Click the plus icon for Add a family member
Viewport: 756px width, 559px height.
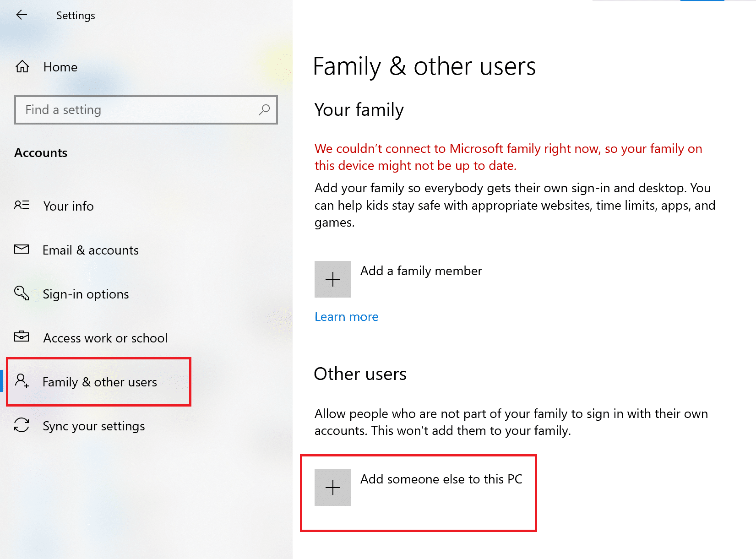click(x=332, y=279)
